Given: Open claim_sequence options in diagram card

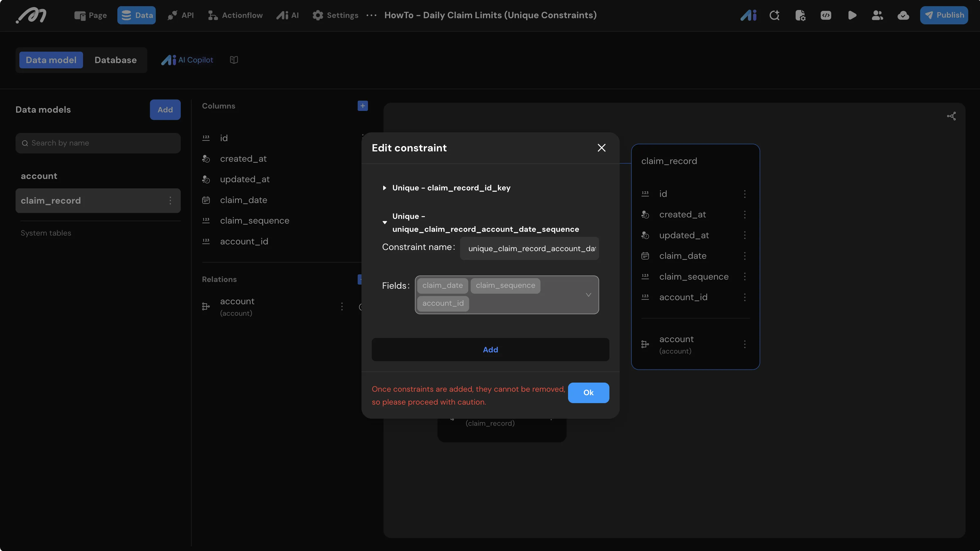Looking at the screenshot, I should (744, 277).
